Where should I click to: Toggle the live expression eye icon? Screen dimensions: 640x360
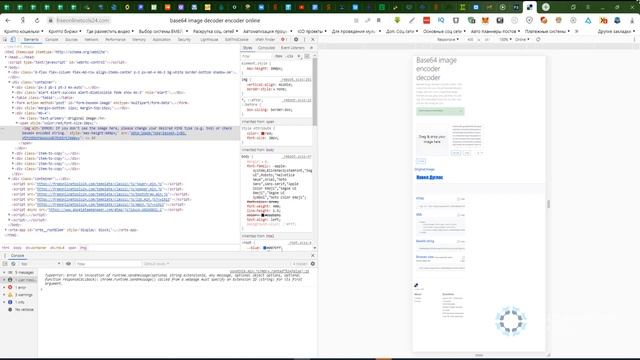(68, 264)
